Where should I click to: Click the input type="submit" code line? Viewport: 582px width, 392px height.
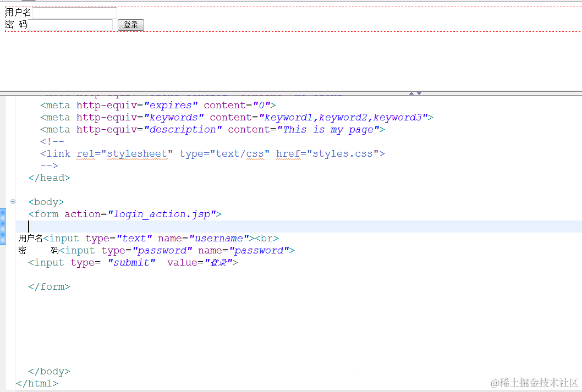(x=133, y=263)
